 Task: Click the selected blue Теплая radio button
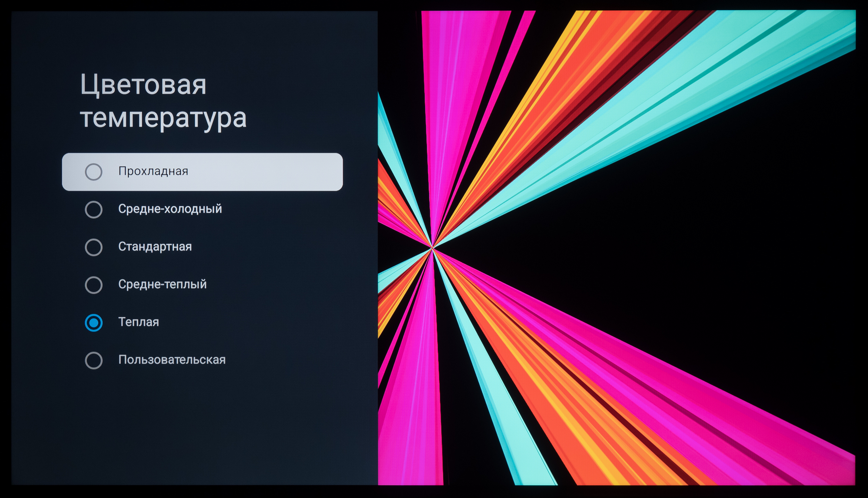coord(93,323)
